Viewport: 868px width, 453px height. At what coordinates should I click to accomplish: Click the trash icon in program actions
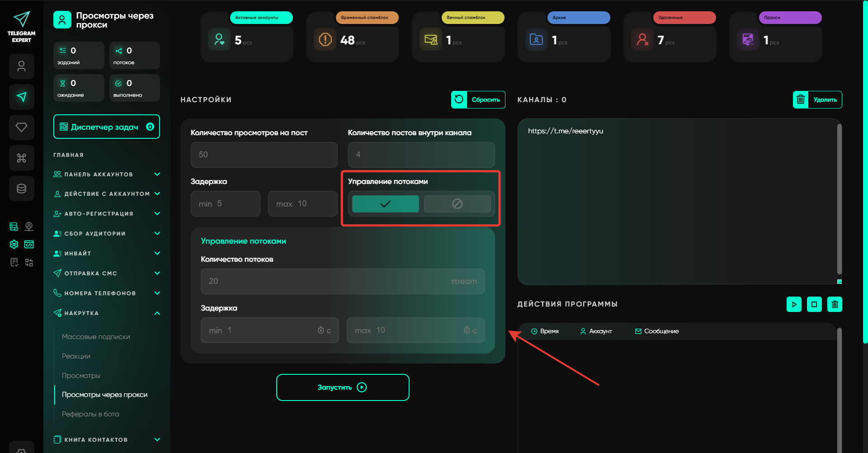835,304
